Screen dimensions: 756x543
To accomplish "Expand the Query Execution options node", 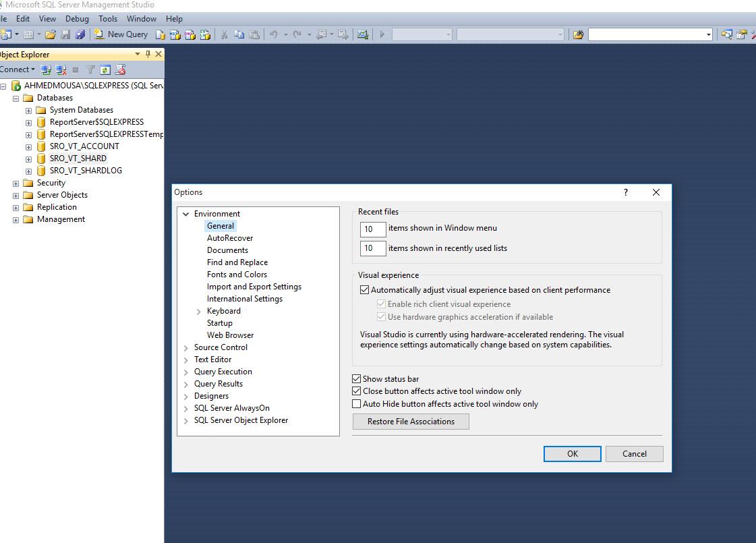I will pos(186,372).
